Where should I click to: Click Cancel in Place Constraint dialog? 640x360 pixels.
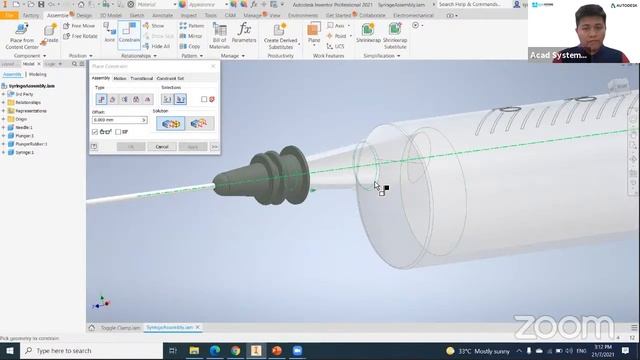click(x=162, y=147)
